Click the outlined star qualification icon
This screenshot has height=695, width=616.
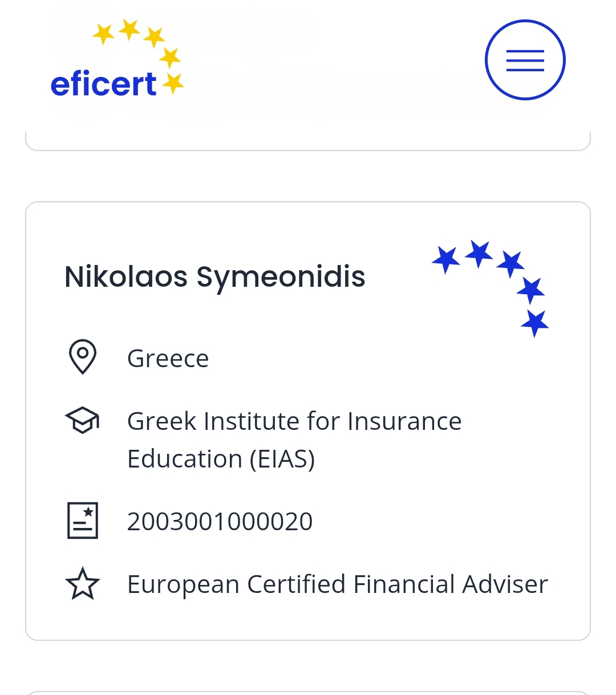click(83, 584)
